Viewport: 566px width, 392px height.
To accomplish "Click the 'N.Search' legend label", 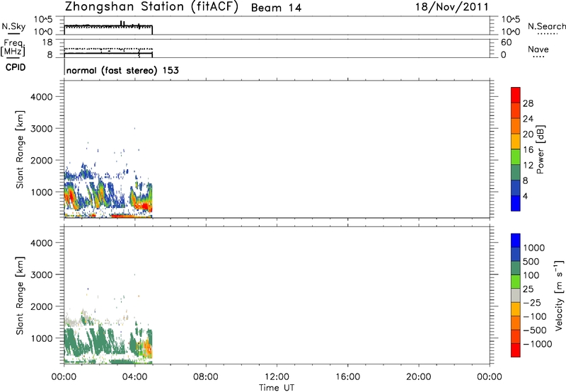I will point(547,26).
